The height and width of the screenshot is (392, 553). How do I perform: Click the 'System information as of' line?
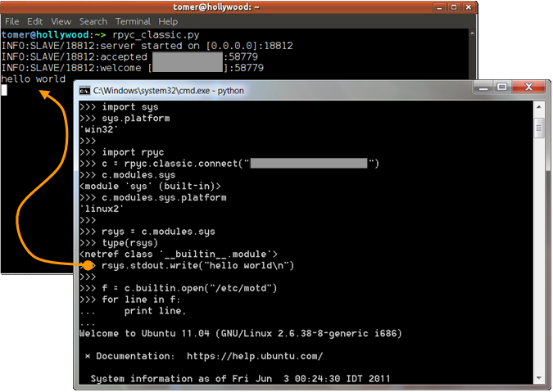click(x=240, y=379)
